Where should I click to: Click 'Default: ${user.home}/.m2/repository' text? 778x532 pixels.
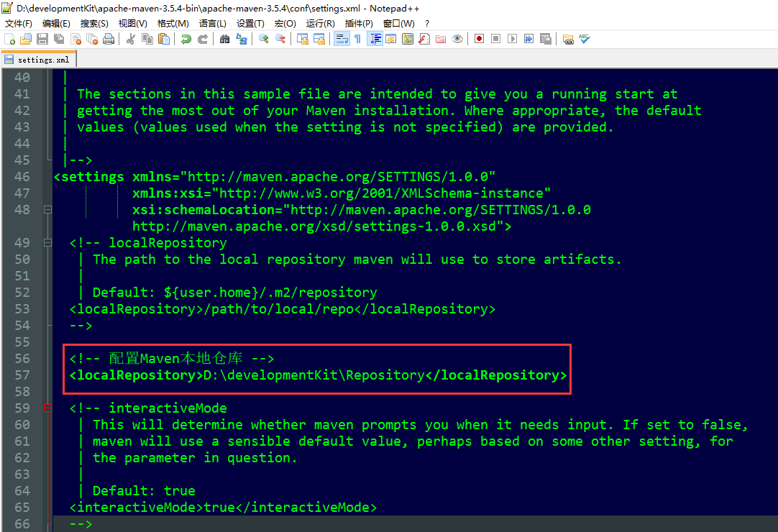(x=234, y=293)
